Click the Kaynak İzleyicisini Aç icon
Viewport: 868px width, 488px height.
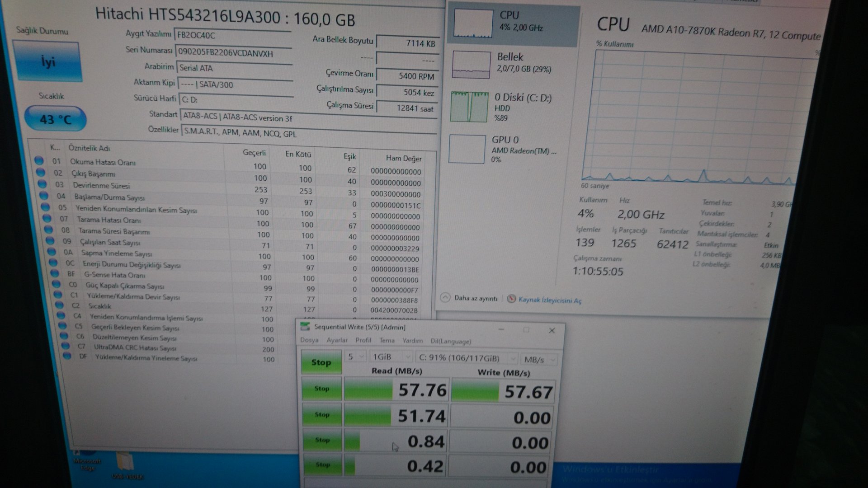[x=511, y=299]
